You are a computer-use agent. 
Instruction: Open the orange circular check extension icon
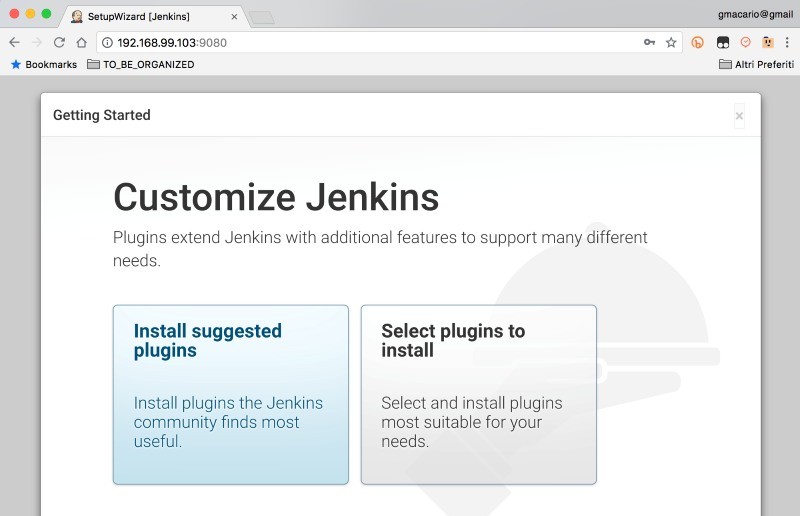(x=745, y=42)
